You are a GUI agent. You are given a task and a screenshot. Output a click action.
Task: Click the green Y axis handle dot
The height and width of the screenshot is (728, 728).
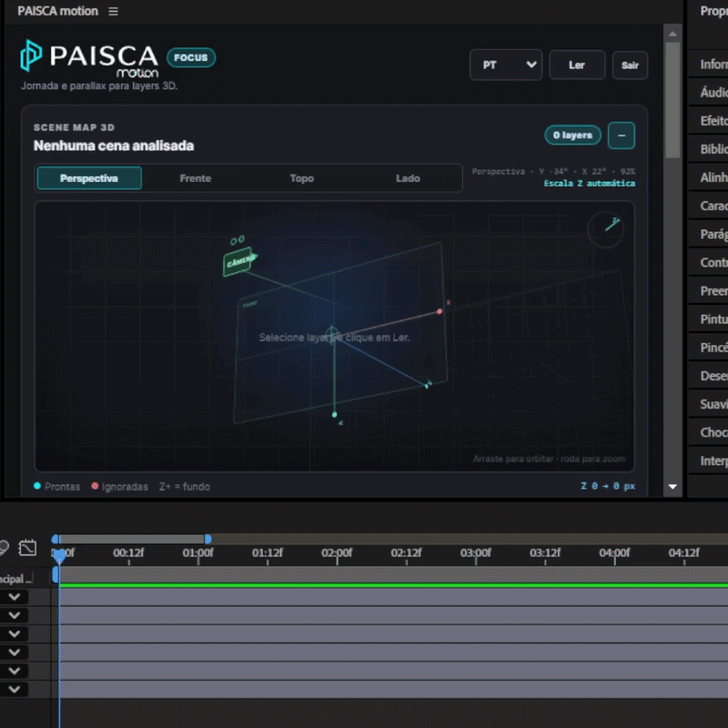[x=334, y=415]
